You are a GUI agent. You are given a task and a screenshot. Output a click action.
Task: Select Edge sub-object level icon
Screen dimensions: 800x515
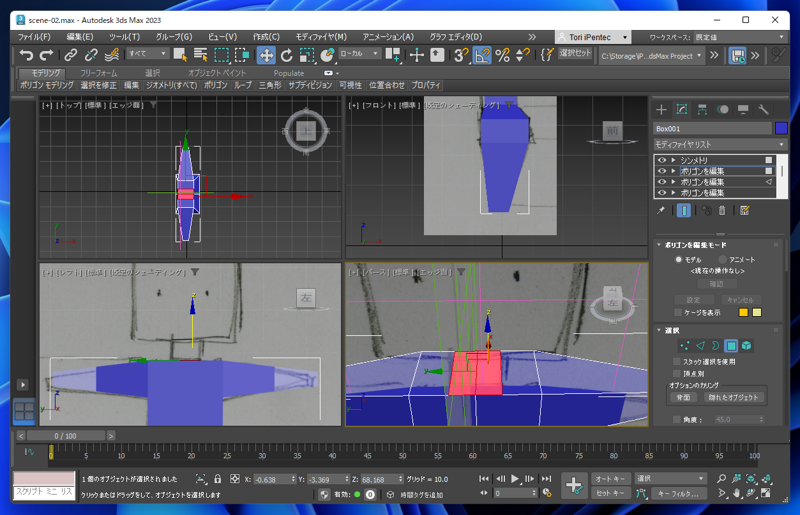point(700,346)
